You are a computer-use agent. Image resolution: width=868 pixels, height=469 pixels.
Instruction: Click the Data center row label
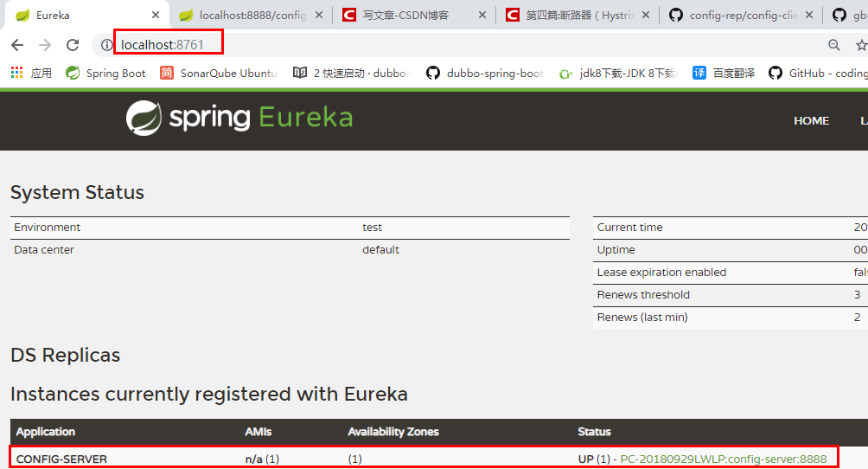[44, 250]
